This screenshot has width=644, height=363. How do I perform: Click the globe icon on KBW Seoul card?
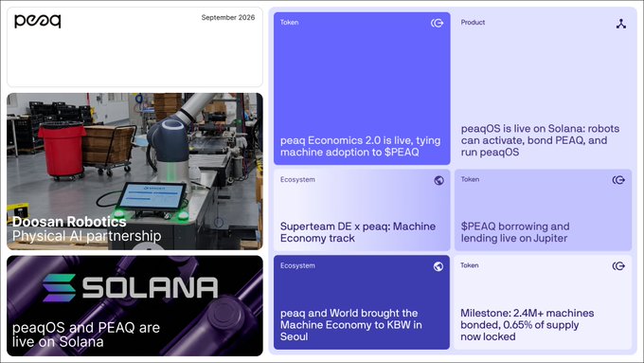(x=438, y=266)
